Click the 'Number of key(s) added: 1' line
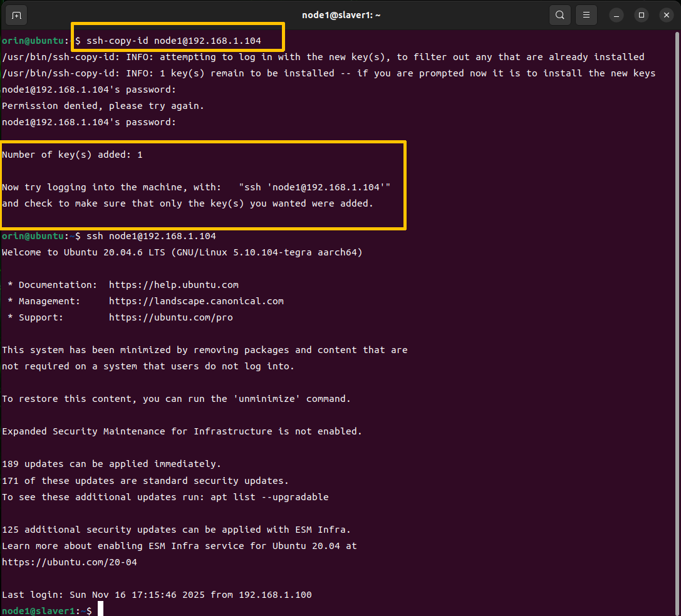This screenshot has height=616, width=681. pyautogui.click(x=72, y=155)
